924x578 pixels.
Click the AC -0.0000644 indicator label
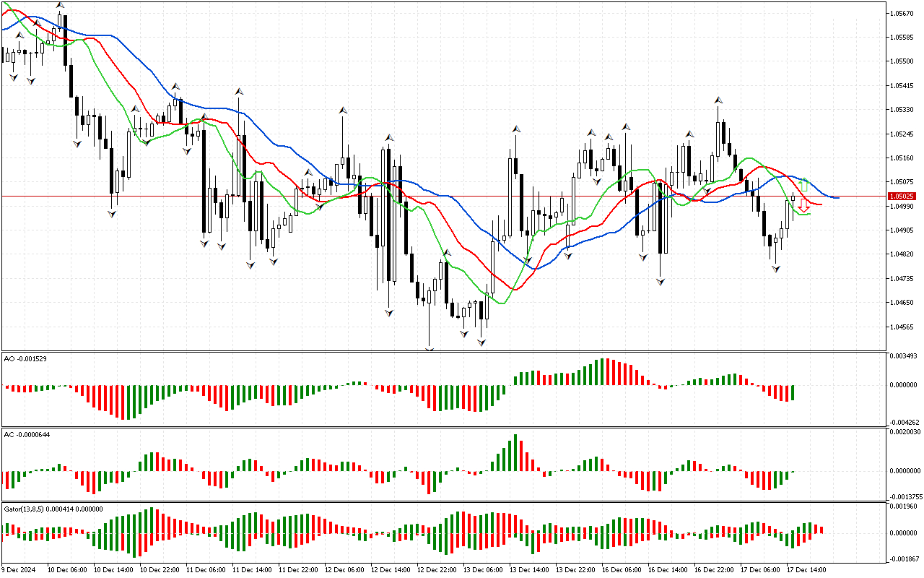[x=27, y=434]
